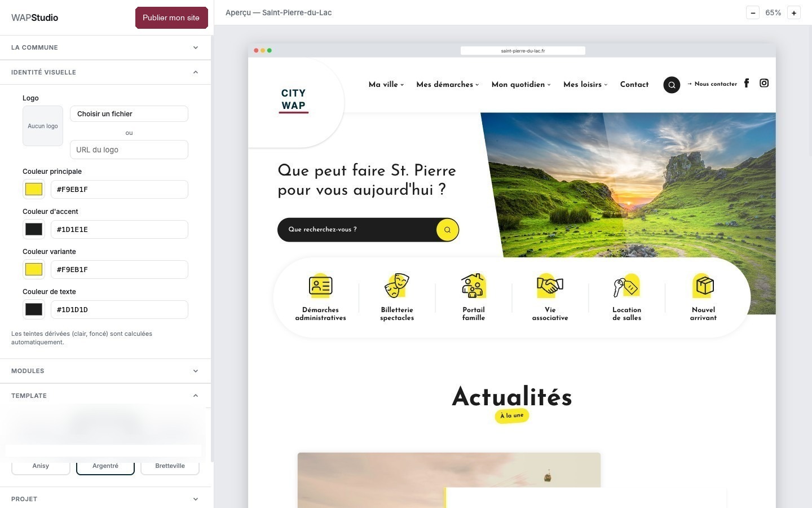
Task: Open Couleur d'accent color swatch
Action: coord(34,229)
